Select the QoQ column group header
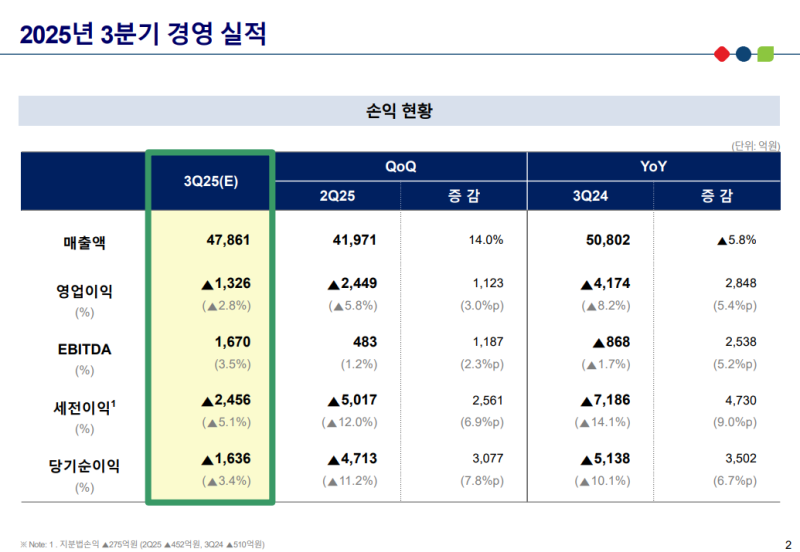The width and height of the screenshot is (800, 552). pos(400,166)
